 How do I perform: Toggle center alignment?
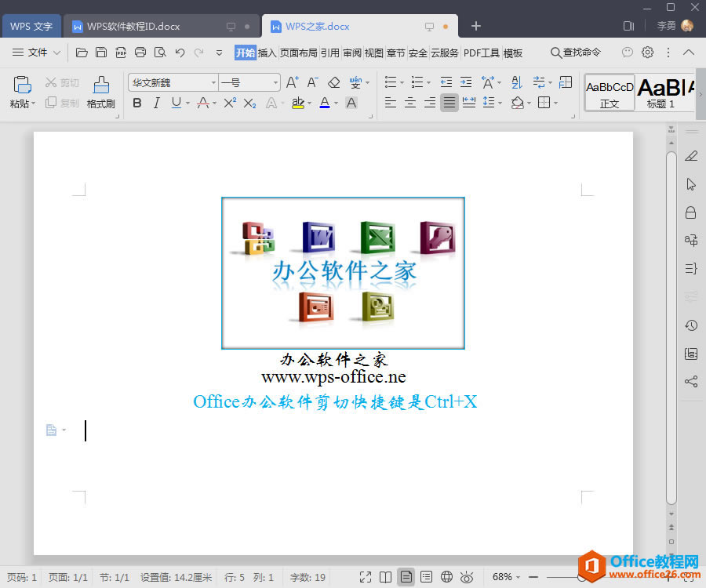pyautogui.click(x=410, y=103)
